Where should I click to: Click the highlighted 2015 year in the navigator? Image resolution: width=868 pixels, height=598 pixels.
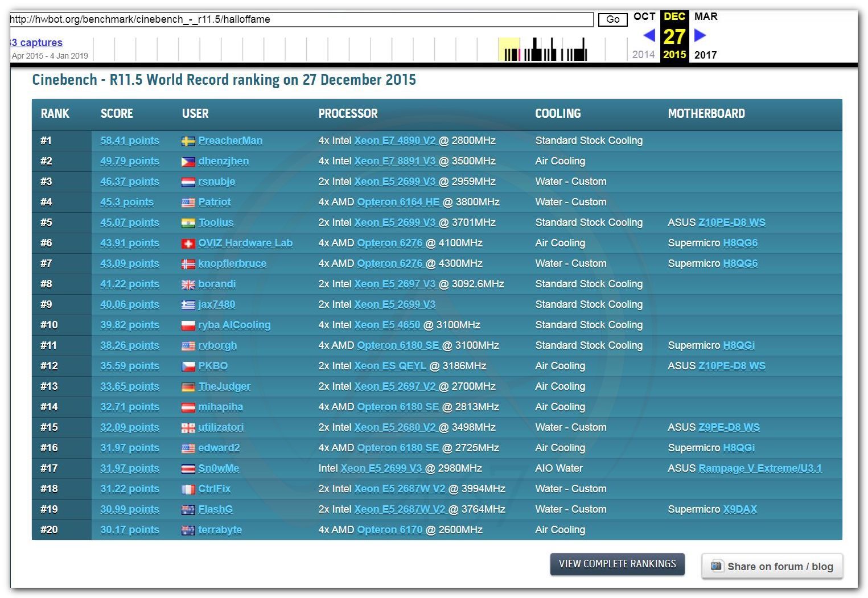click(x=674, y=55)
